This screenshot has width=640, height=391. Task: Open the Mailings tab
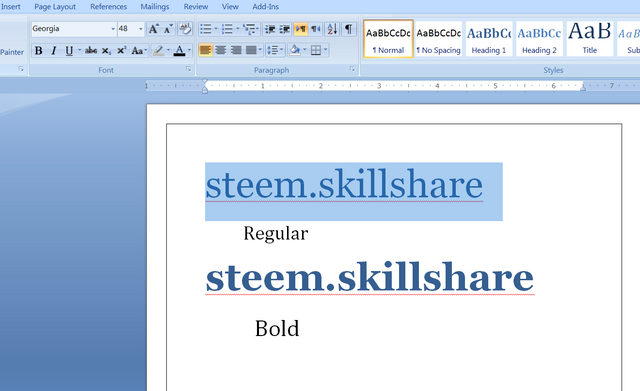coord(154,7)
